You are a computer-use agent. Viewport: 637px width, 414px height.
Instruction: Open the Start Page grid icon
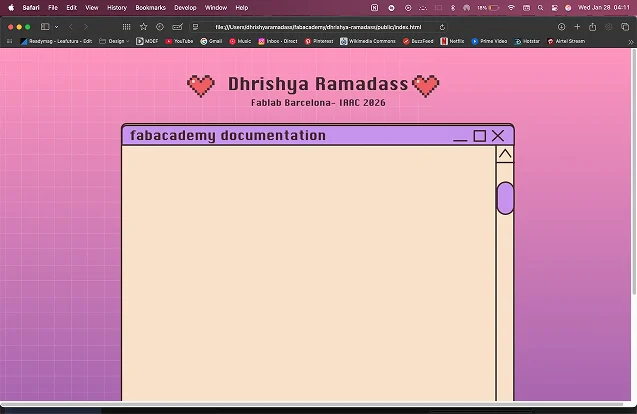pos(126,27)
